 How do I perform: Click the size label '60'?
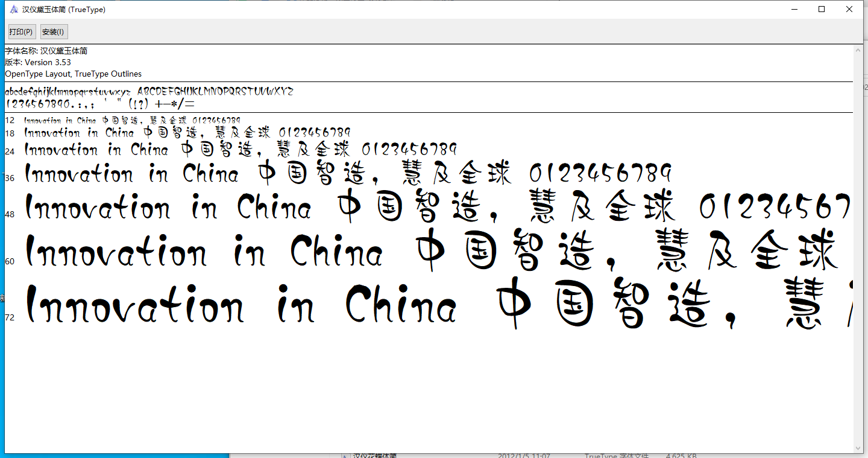tap(10, 261)
